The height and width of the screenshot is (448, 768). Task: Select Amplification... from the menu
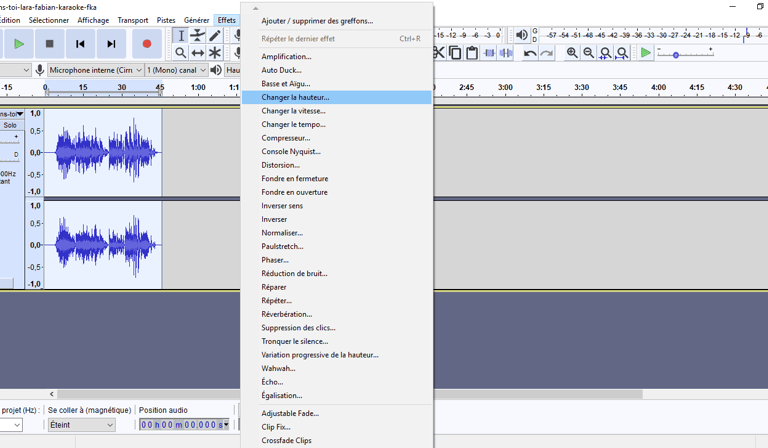(337, 56)
